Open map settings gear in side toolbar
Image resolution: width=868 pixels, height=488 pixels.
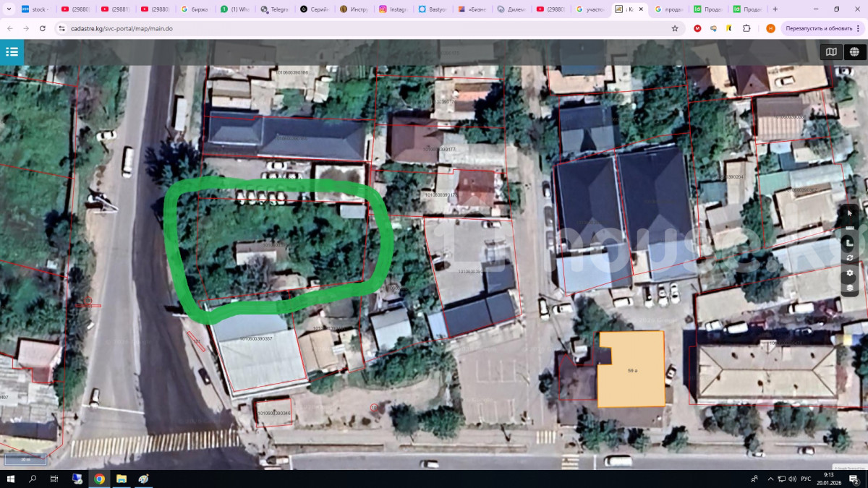[850, 273]
